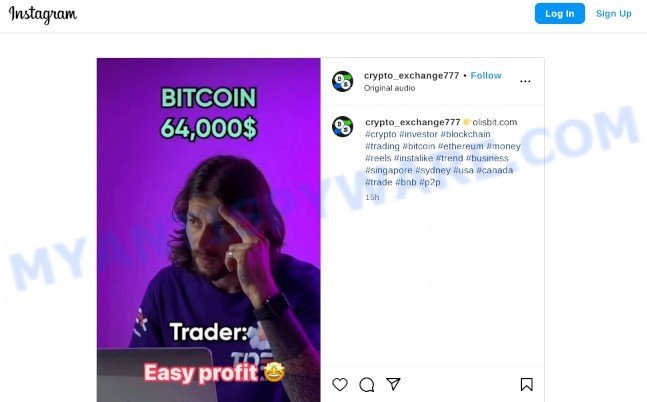Open crypto_exchange777 avatar in post header
Image resolution: width=647 pixels, height=402 pixels.
pos(342,81)
